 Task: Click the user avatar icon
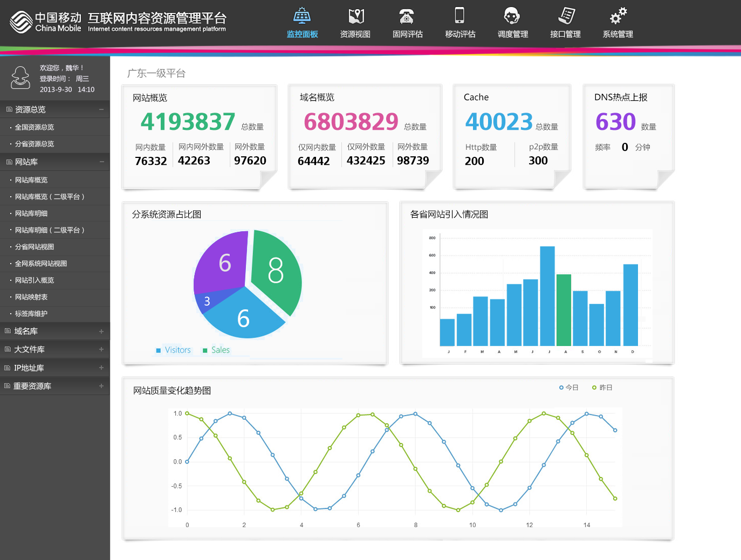(x=20, y=78)
